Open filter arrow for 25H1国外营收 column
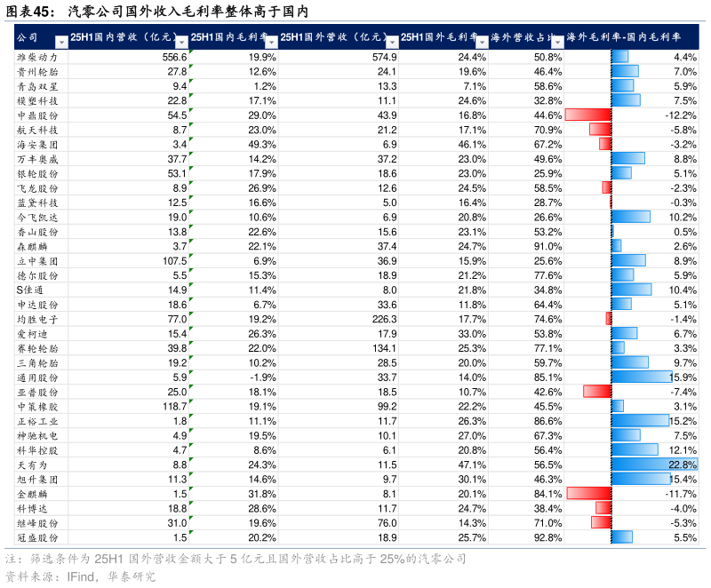The image size is (711, 588). pos(392,42)
